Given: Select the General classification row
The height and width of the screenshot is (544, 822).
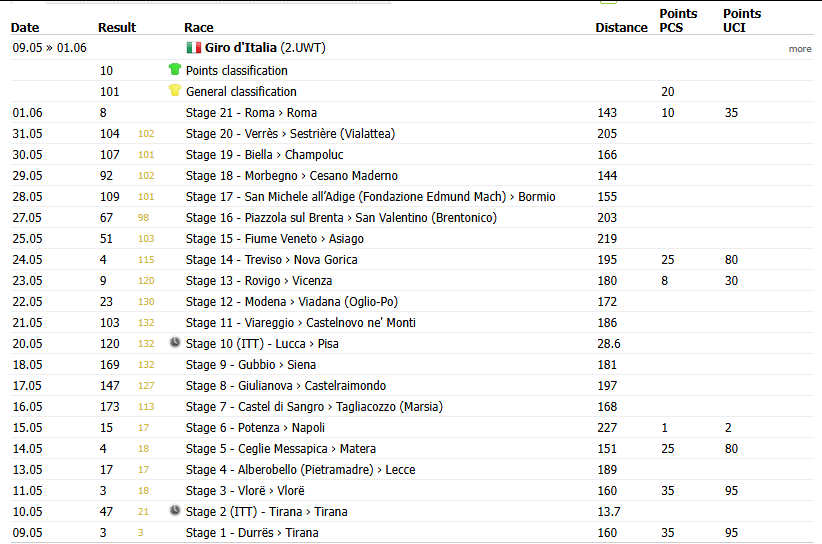Looking at the screenshot, I should click(x=412, y=91).
